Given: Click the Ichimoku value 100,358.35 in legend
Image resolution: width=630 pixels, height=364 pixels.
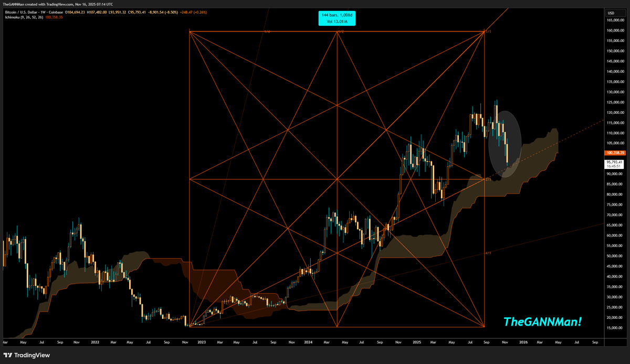Looking at the screenshot, I should (x=55, y=17).
